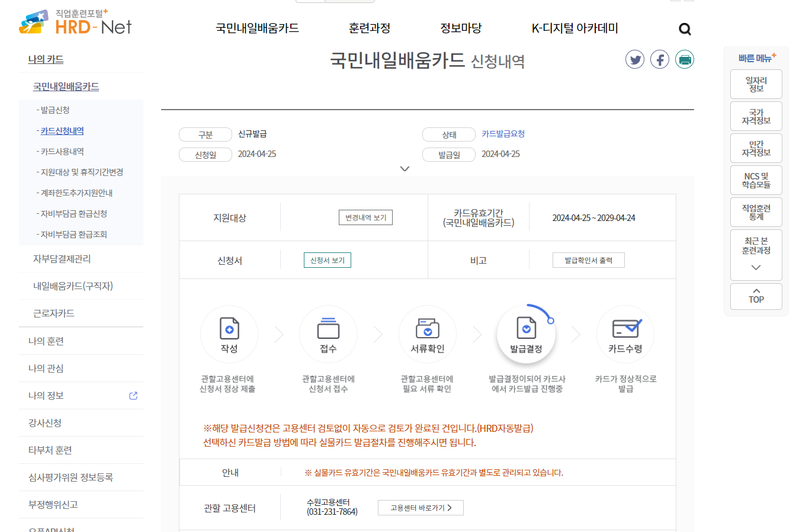Select the 카드수령 card icon
Screen dimensions: 796x532
[625, 334]
